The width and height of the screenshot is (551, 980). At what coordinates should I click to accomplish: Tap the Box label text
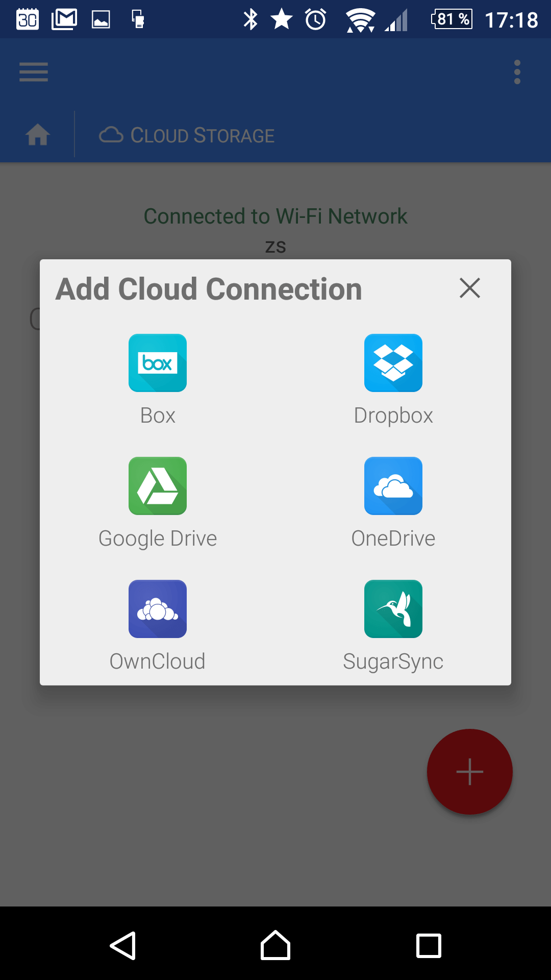158,415
